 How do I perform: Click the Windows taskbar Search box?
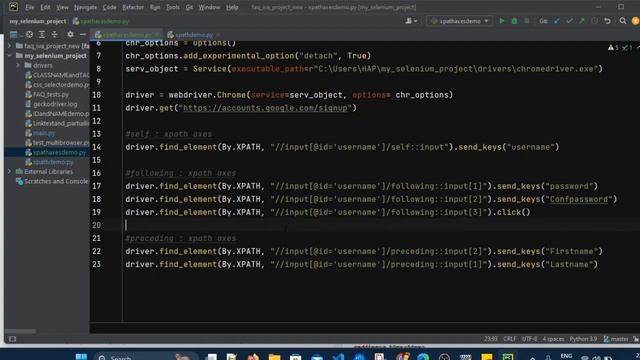tap(145, 356)
